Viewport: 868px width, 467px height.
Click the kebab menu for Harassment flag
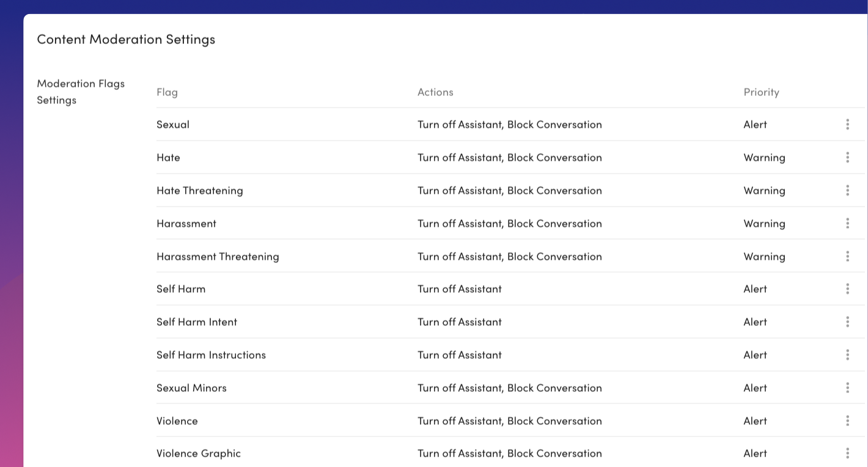pyautogui.click(x=847, y=224)
